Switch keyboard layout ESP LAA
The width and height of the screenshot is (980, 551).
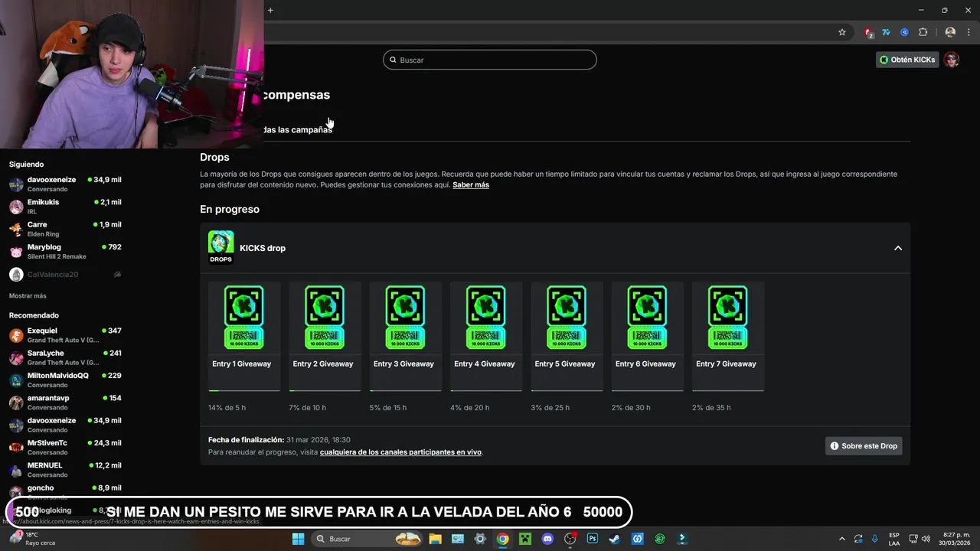click(x=894, y=539)
